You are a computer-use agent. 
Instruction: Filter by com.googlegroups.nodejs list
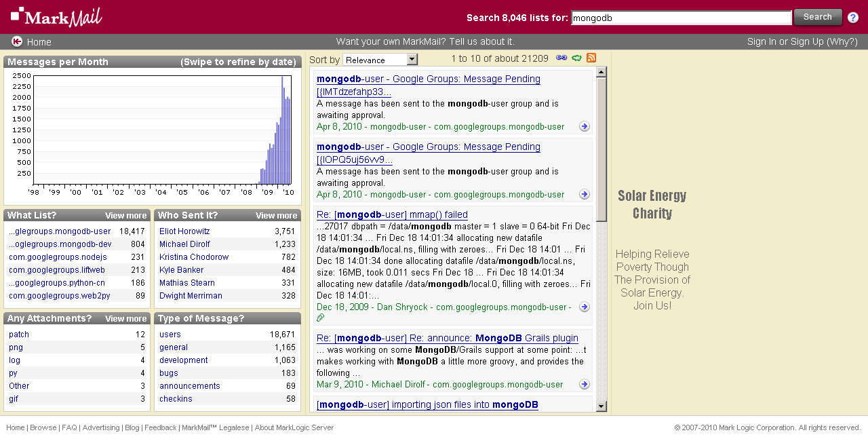(58, 257)
